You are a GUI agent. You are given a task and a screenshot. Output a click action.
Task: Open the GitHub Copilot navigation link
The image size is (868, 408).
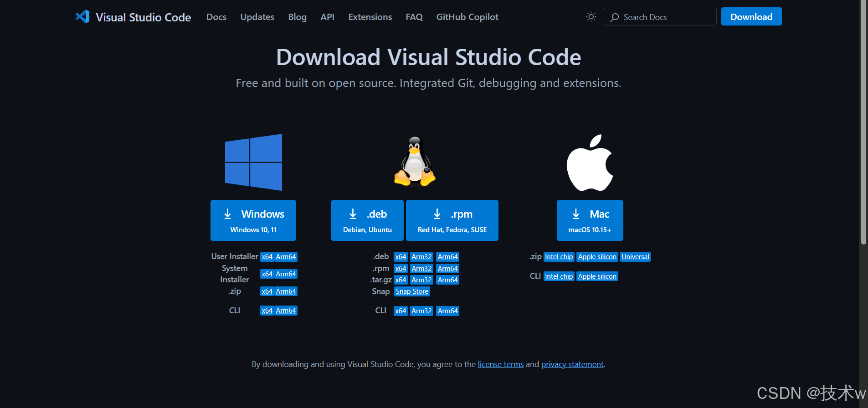(467, 17)
